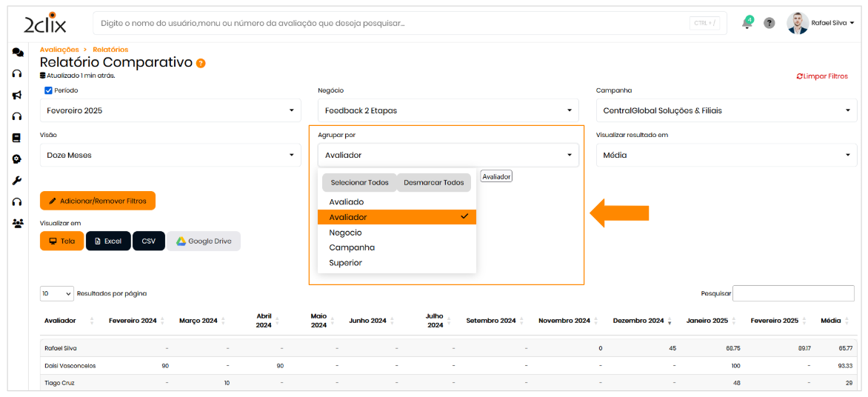Select Avaliado from the grouping list

pos(347,201)
